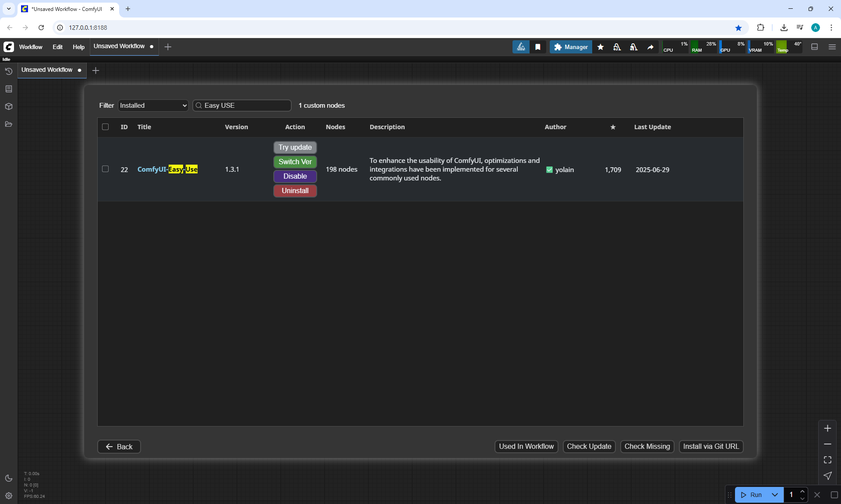The height and width of the screenshot is (504, 841).
Task: Select the ComfyUI-Easy-Use row checkbox
Action: pyautogui.click(x=105, y=169)
